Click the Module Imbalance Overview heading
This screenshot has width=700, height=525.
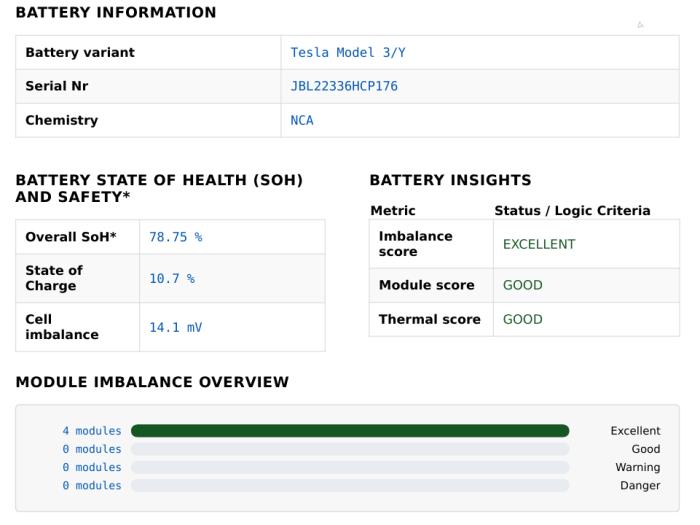coord(152,382)
